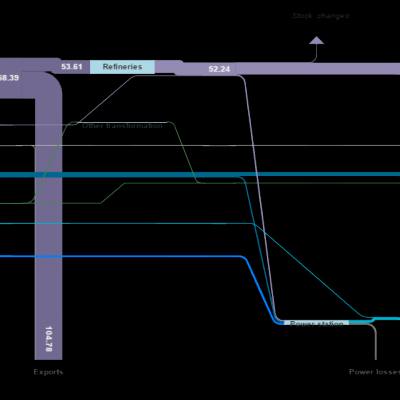Click the Refineries node box
Viewport: 400px width, 400px height.
(x=122, y=67)
